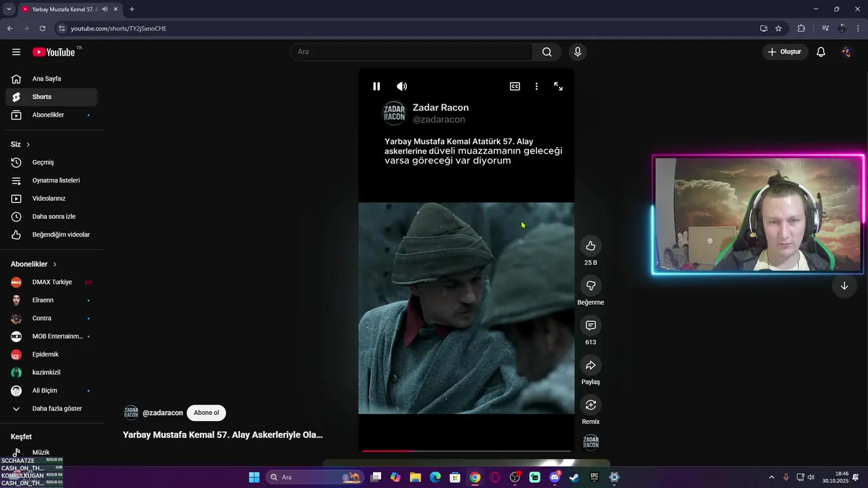Expand the Abonelikler channels heading
868x488 pixels.
click(x=34, y=264)
